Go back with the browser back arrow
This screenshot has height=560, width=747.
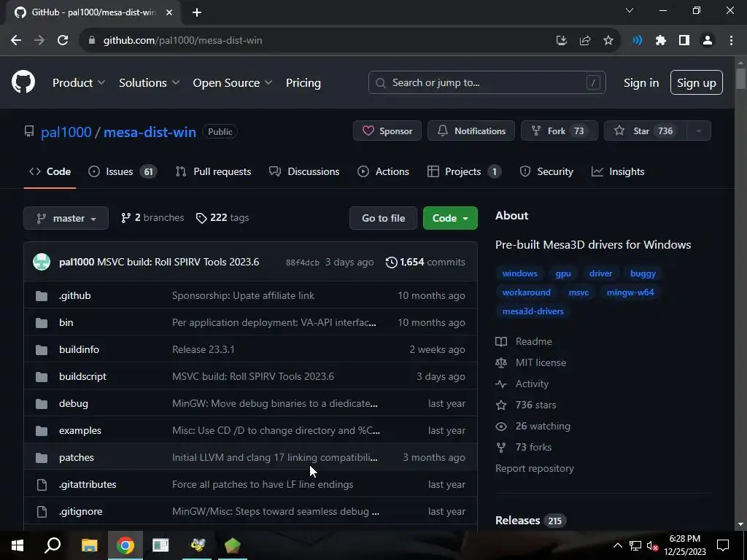[16, 41]
